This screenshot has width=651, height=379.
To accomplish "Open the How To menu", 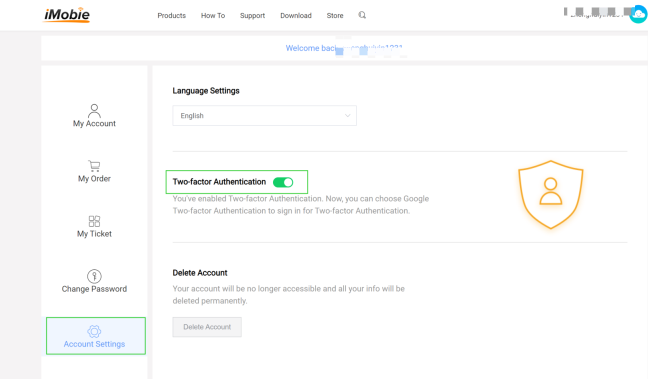I will [213, 15].
